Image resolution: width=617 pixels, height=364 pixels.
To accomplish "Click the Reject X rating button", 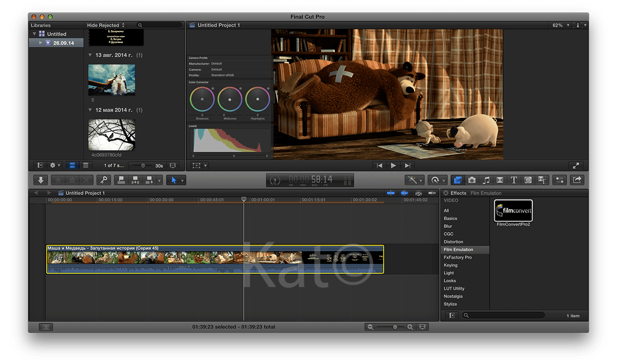I will coord(86,180).
